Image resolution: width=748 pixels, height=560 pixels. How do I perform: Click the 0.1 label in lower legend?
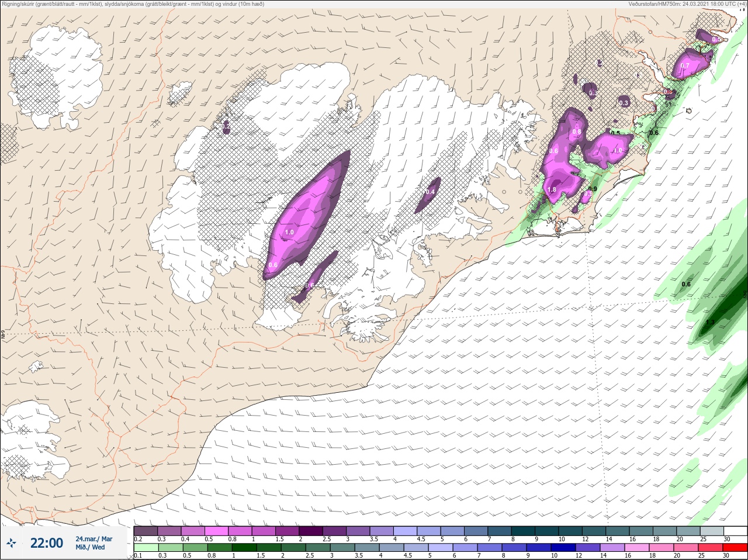[138, 556]
